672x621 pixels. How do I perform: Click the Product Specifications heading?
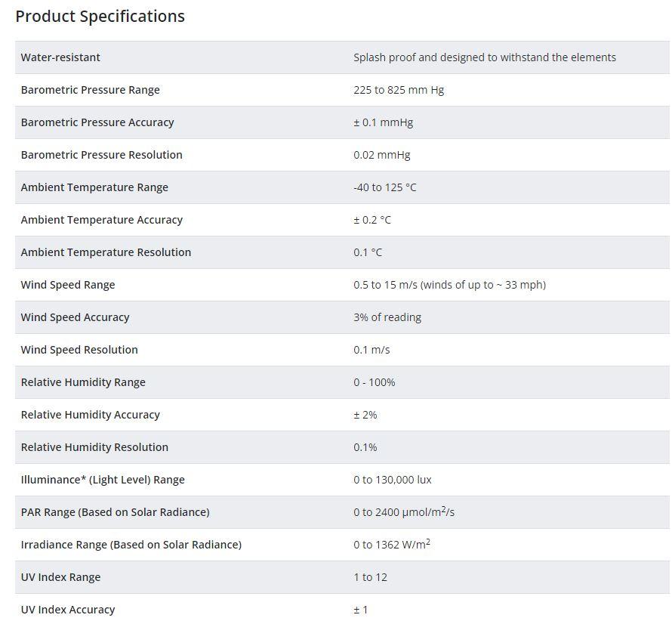point(100,17)
